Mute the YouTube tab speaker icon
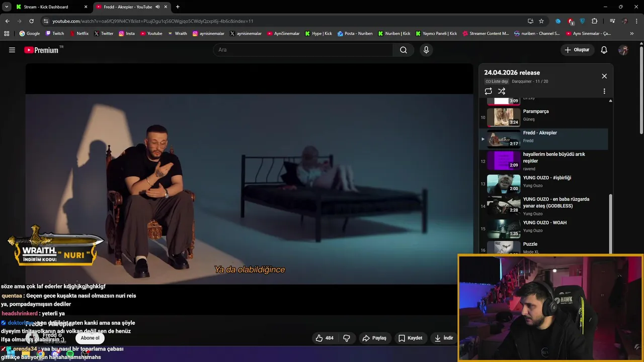The image size is (644, 362). (x=157, y=7)
